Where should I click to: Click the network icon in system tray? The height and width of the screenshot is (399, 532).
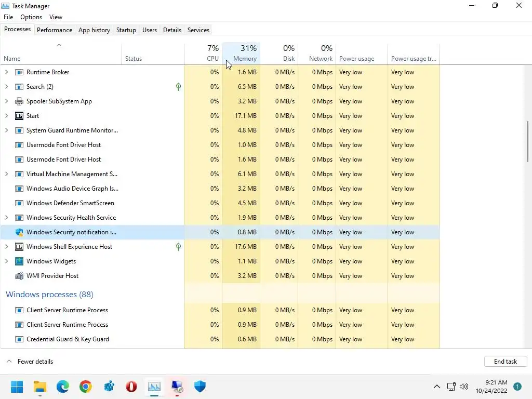click(451, 387)
